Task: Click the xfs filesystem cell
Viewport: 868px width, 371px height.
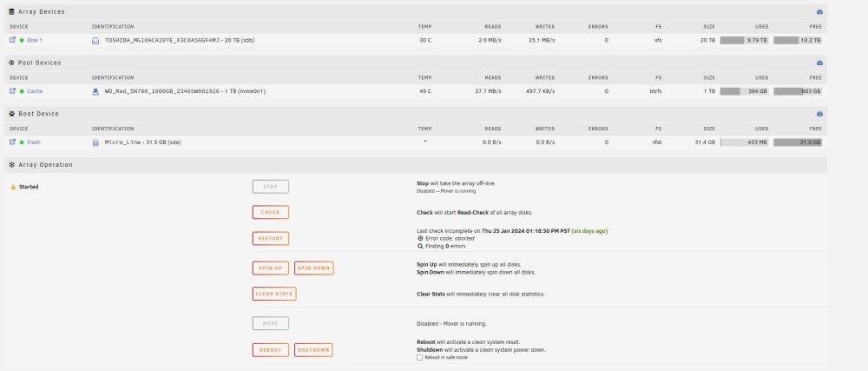Action: [x=658, y=41]
